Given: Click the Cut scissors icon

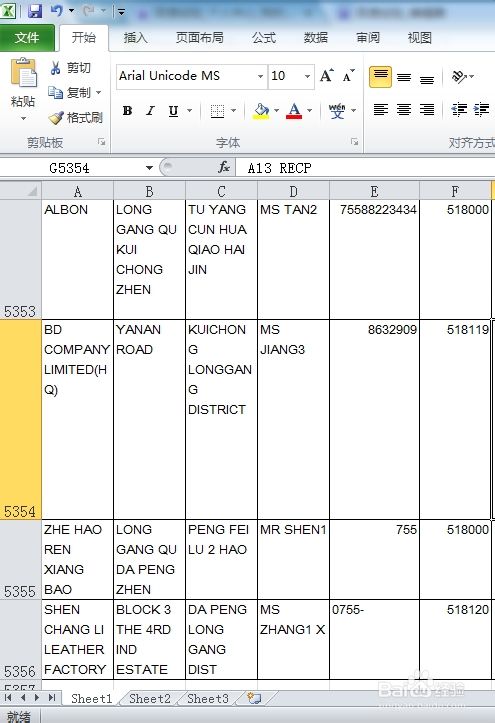Looking at the screenshot, I should pos(55,68).
